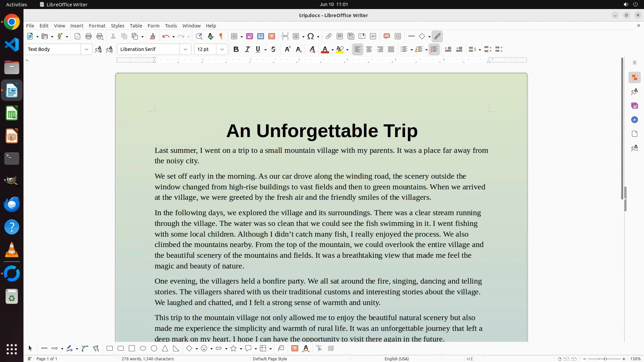Screen dimensions: 644x362
Task: Toggle formatting marks pilcrow button
Action: tap(221, 37)
